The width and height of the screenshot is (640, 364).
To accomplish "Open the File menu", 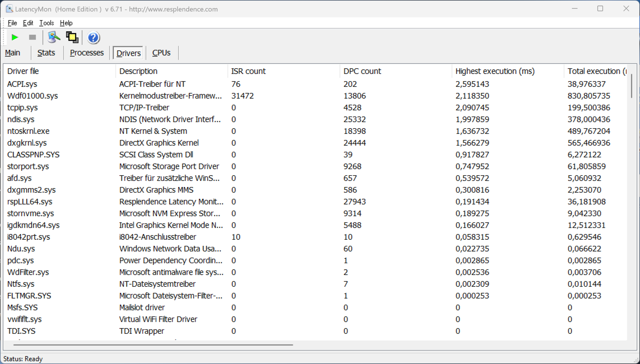I will (12, 23).
